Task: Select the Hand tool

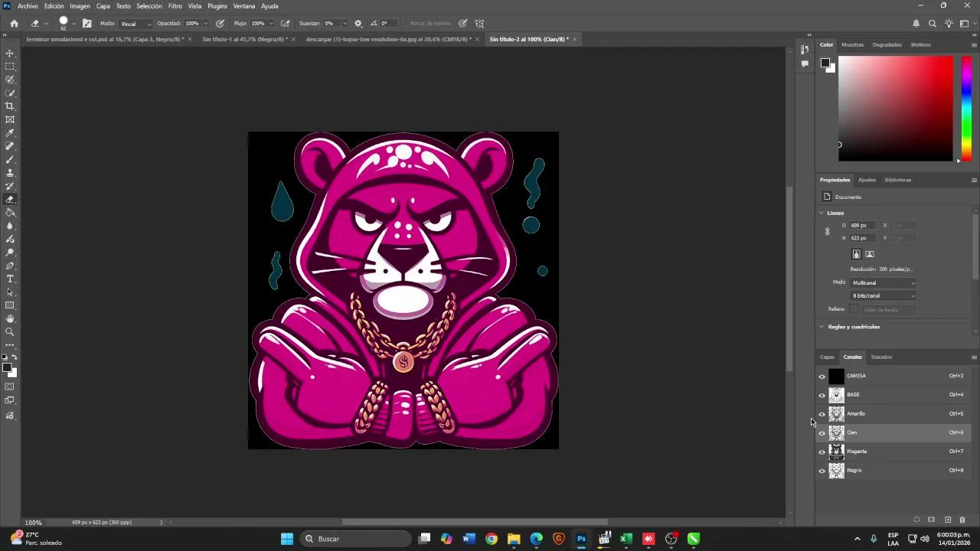Action: pos(10,318)
